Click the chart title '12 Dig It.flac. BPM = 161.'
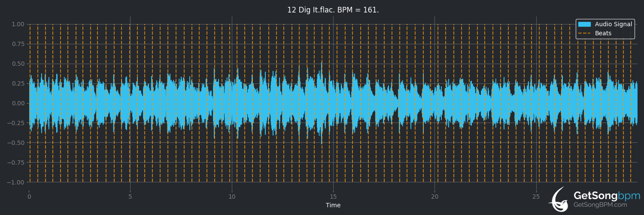The width and height of the screenshot is (644, 215). [x=333, y=10]
